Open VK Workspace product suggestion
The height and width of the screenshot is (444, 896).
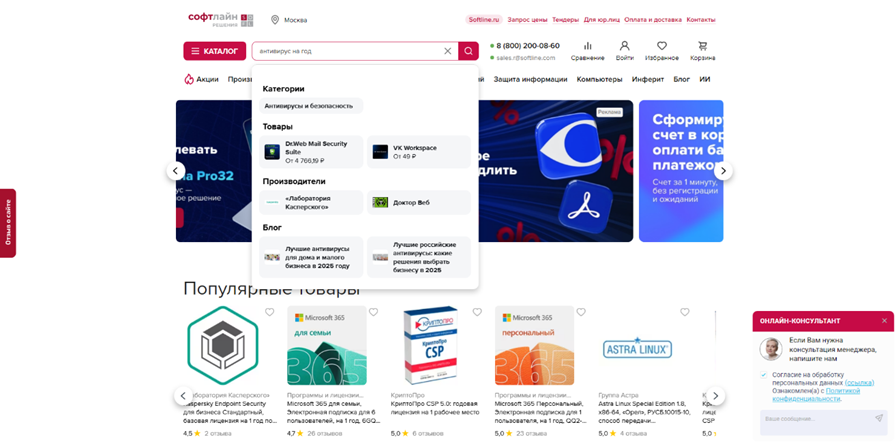pos(419,152)
